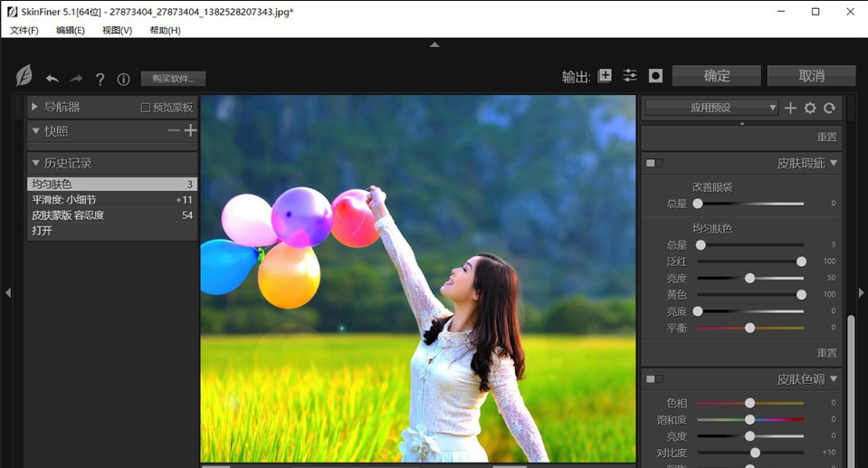Click the 取消 button
Image resolution: width=868 pixels, height=468 pixels.
812,76
